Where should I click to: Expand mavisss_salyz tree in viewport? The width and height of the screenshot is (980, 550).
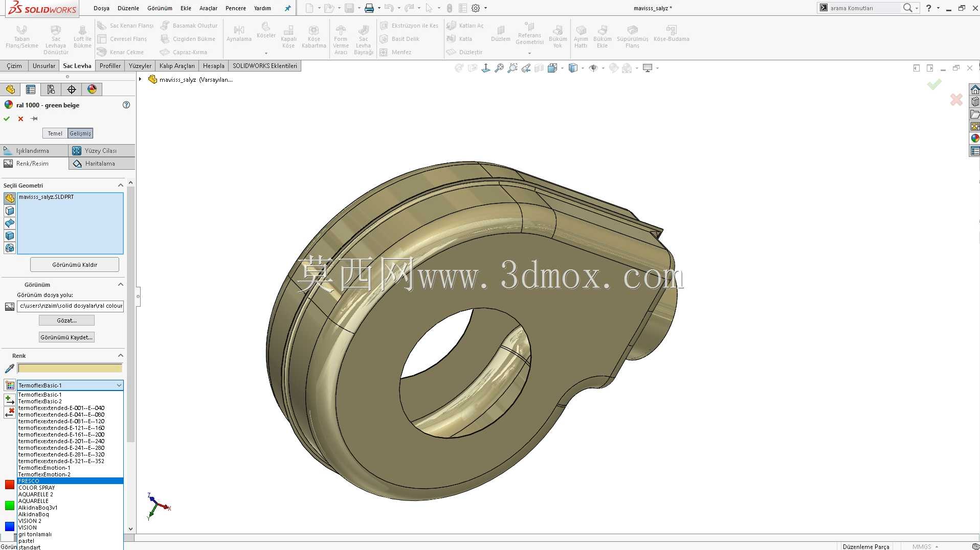pyautogui.click(x=140, y=79)
